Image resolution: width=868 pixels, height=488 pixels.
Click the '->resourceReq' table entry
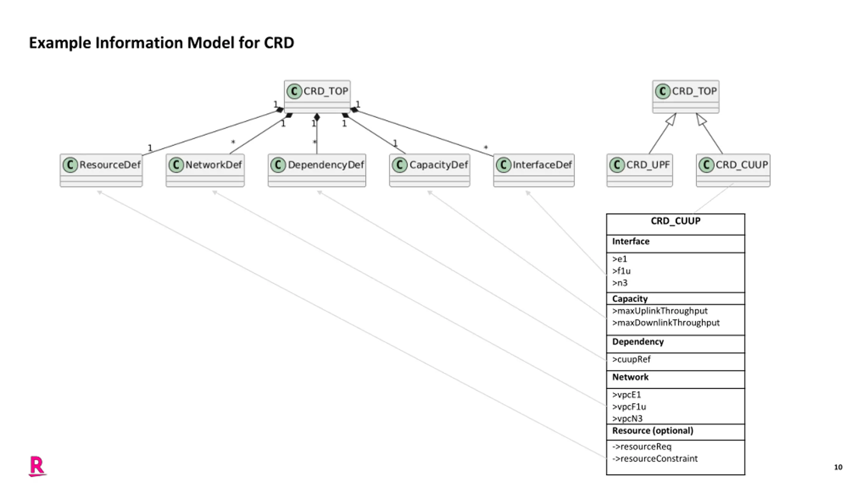[x=642, y=447]
